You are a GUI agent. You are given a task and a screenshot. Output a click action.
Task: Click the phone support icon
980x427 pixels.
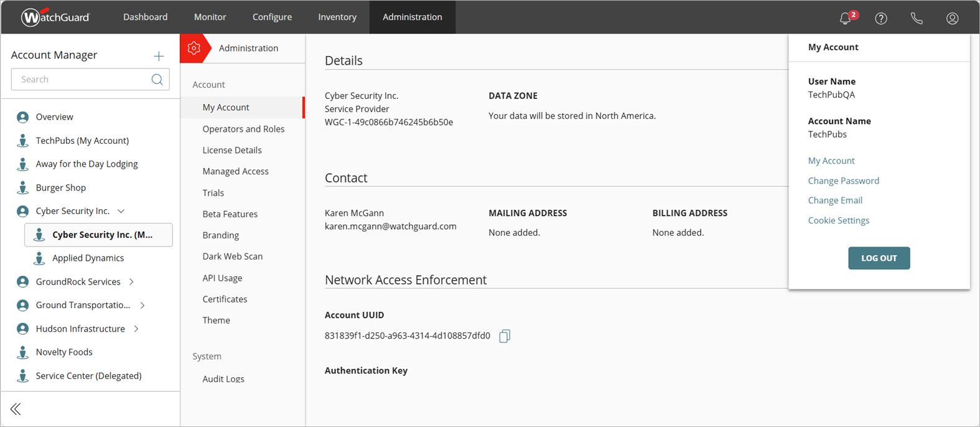click(x=917, y=18)
